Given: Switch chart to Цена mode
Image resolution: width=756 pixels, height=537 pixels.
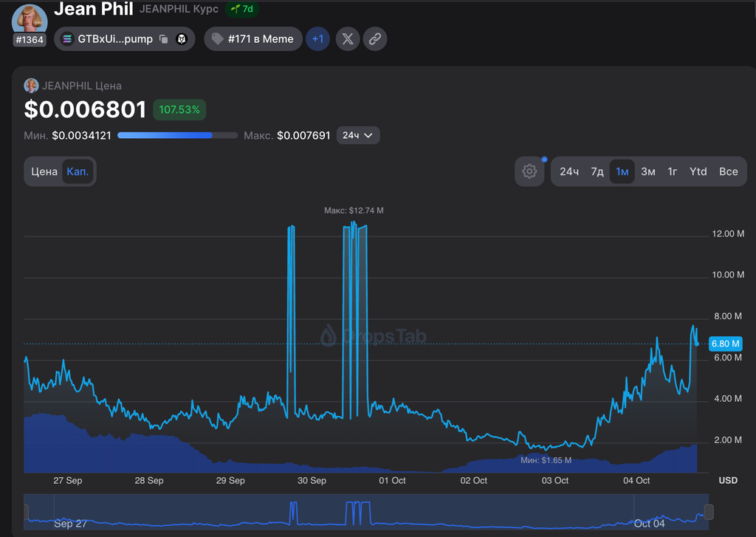Looking at the screenshot, I should 44,171.
